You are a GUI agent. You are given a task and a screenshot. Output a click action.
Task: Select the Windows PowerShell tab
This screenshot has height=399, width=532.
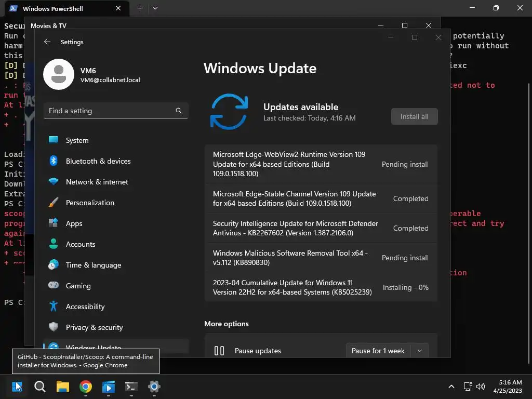tap(67, 8)
